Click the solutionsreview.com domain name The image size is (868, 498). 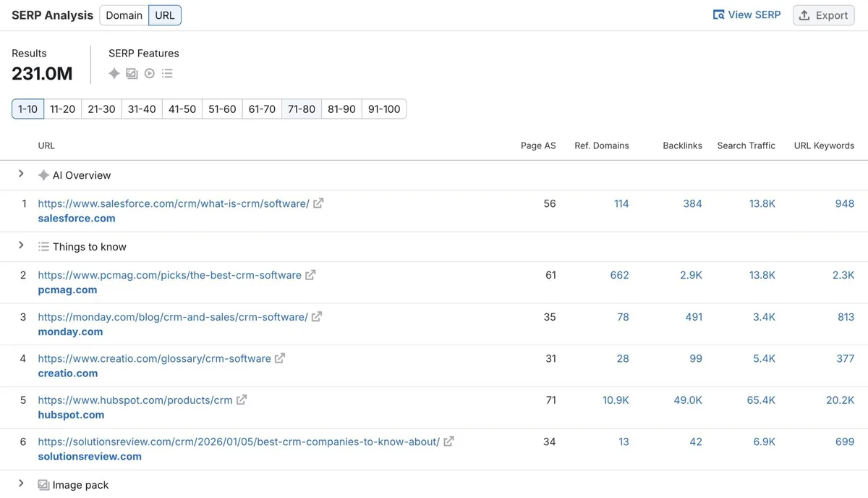point(90,456)
